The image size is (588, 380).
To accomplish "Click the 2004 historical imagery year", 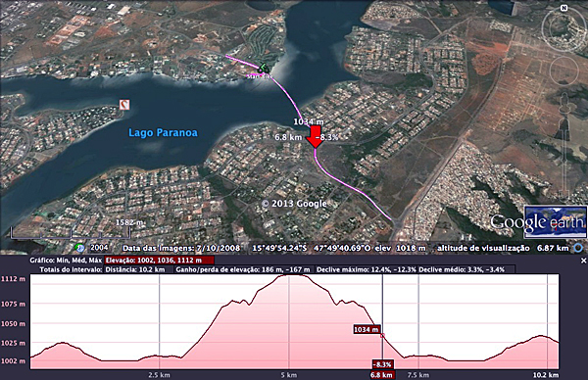I will coord(99,248).
